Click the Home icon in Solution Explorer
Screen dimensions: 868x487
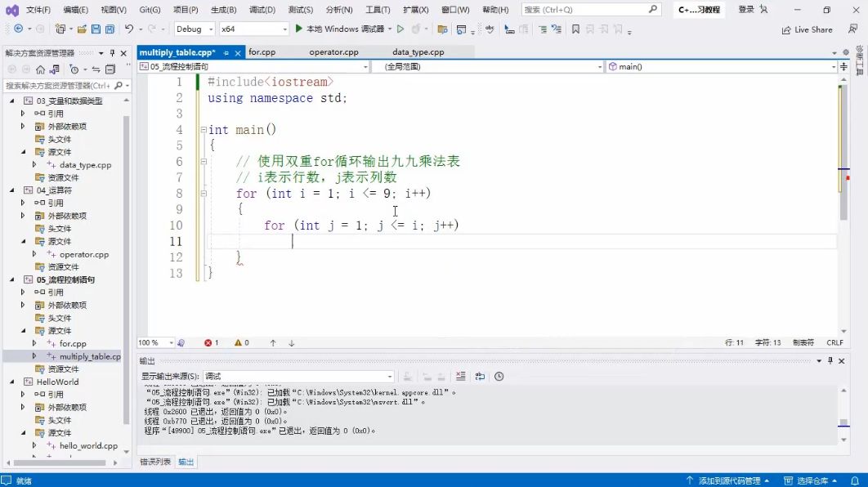(x=40, y=69)
